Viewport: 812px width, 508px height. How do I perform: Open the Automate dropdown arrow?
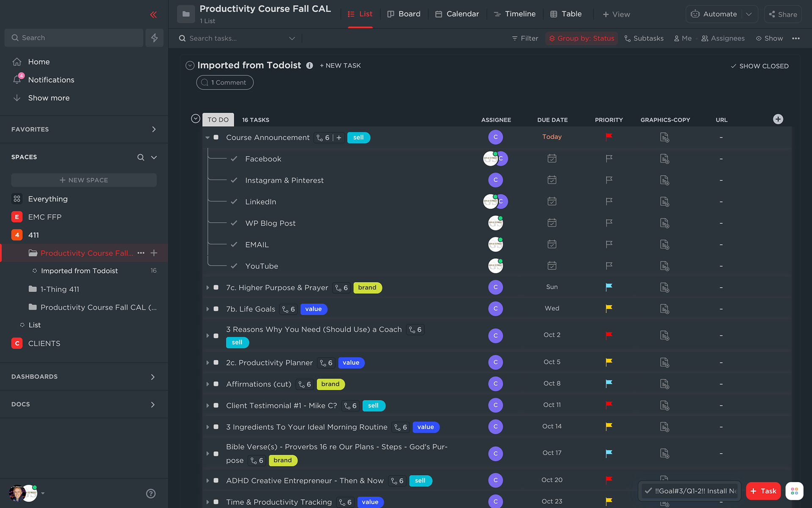click(749, 14)
